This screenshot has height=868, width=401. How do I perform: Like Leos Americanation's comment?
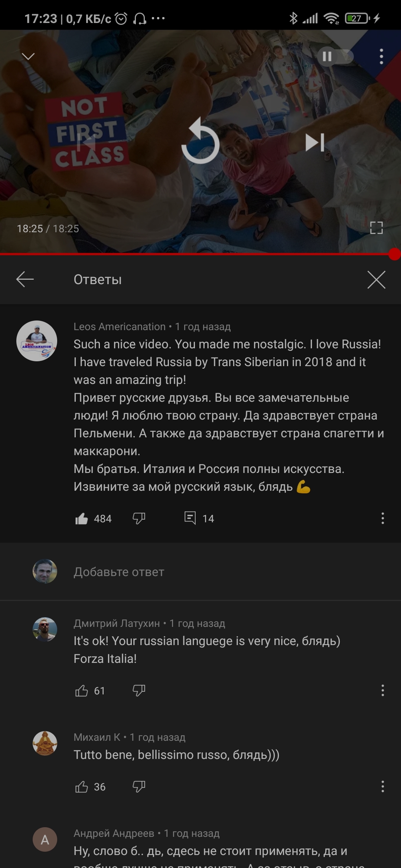(82, 519)
